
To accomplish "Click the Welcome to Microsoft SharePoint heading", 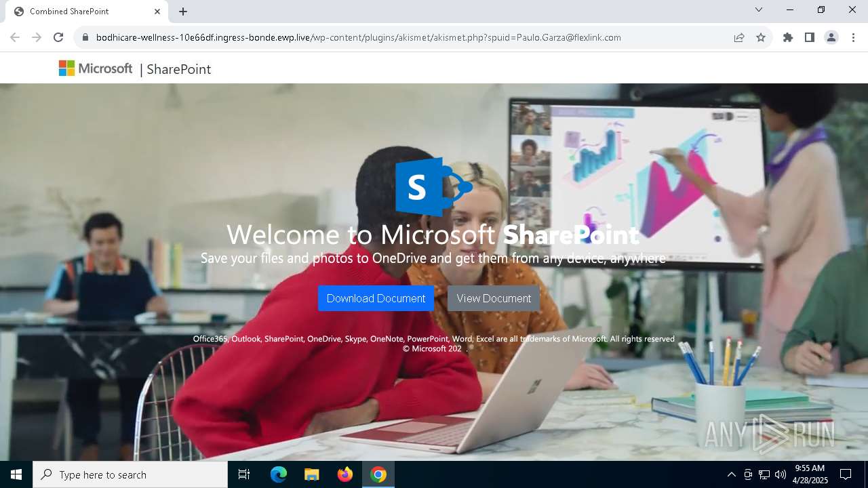I will coord(433,235).
